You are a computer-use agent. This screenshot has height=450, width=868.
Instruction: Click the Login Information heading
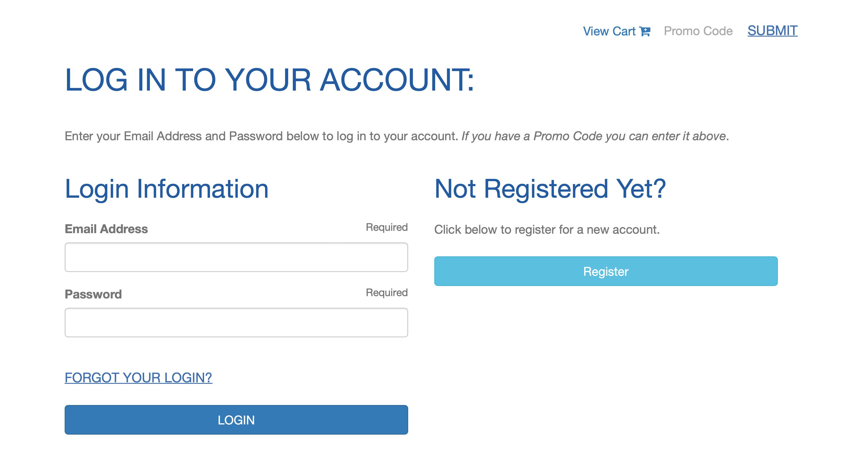166,189
